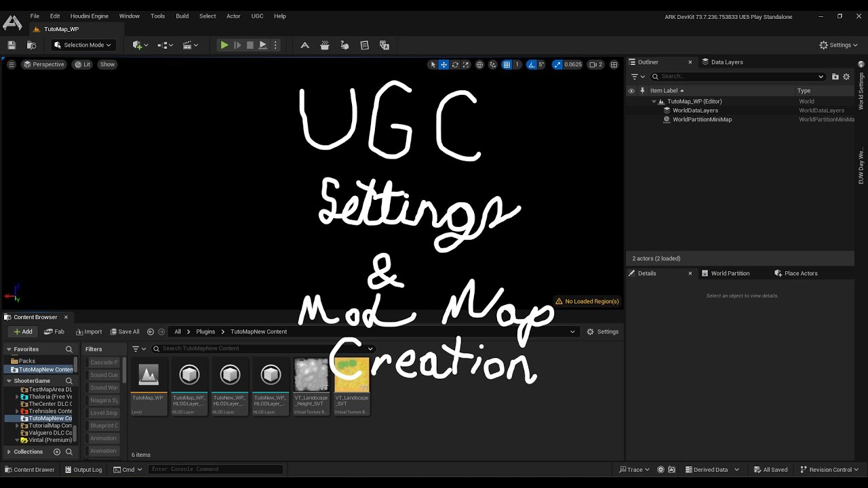Click the Stop playback square button
The image size is (868, 488).
[250, 45]
